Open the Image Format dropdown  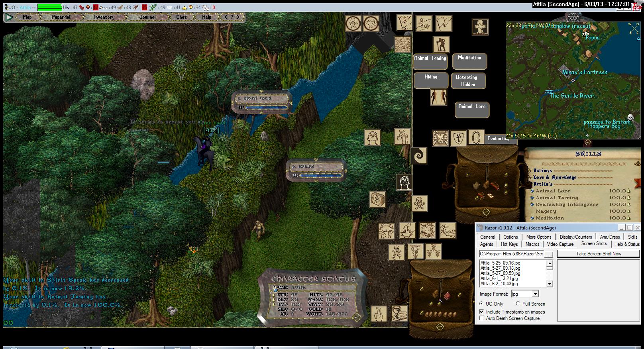tap(535, 294)
